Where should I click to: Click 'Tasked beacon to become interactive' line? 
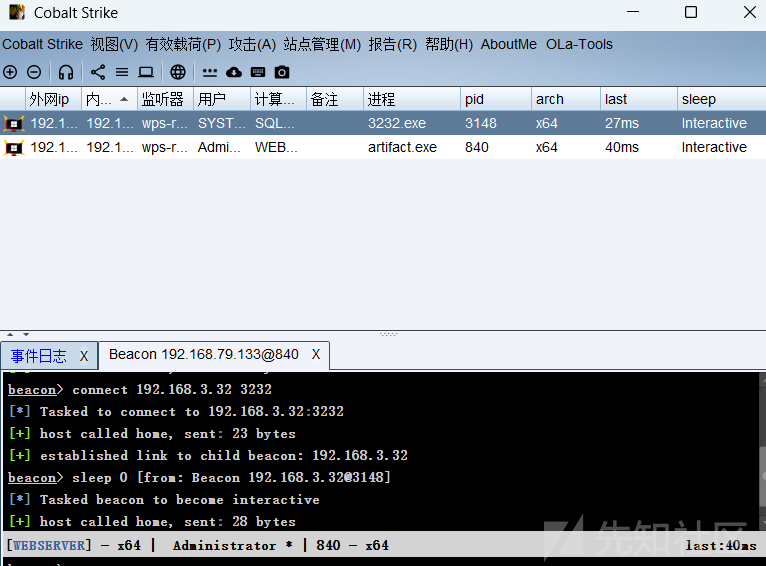pyautogui.click(x=180, y=500)
